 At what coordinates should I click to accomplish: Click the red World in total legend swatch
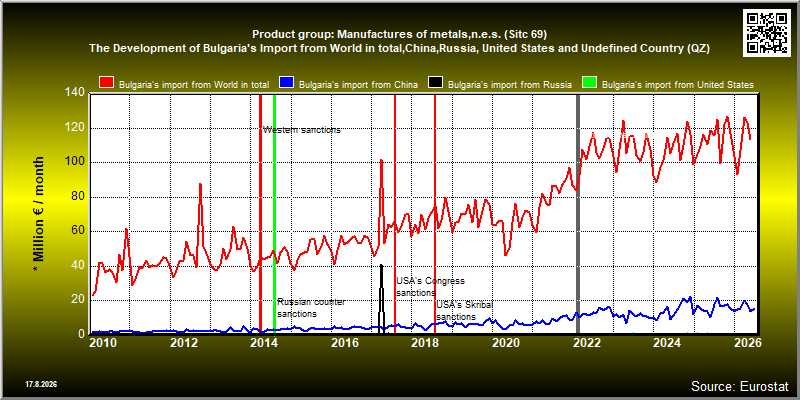pos(107,84)
